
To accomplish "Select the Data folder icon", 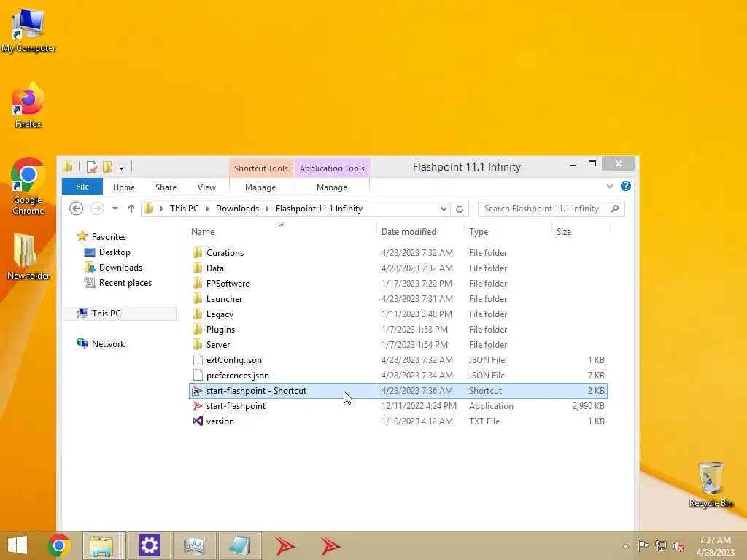I will click(x=197, y=268).
